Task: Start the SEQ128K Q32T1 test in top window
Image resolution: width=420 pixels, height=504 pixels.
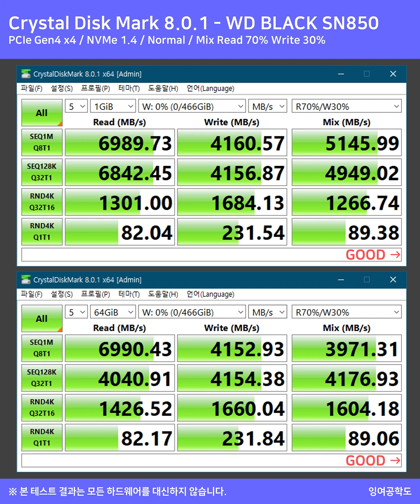Action: tap(42, 172)
